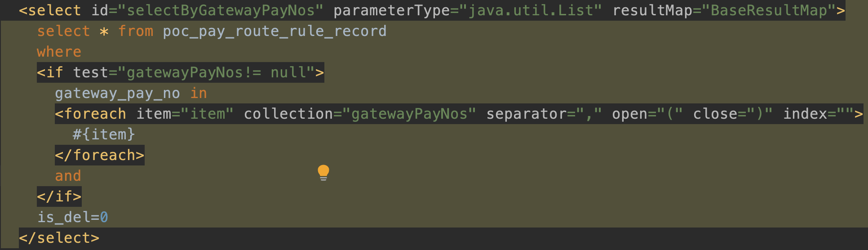This screenshot has height=250, width=868.
Task: Click the foreach collection attribute value
Action: pos(409,114)
